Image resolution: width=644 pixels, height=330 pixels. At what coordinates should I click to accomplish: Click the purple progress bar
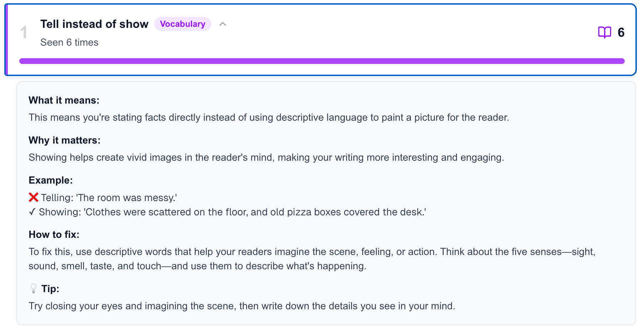coord(321,61)
